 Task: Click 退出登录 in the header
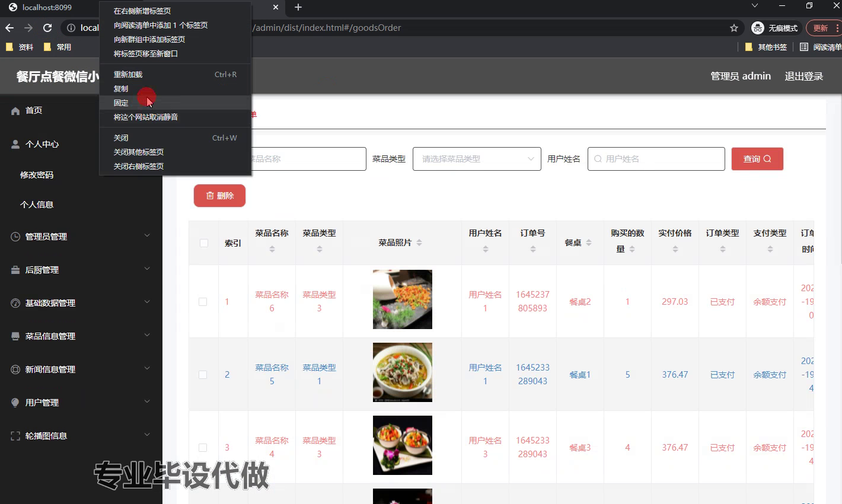804,76
